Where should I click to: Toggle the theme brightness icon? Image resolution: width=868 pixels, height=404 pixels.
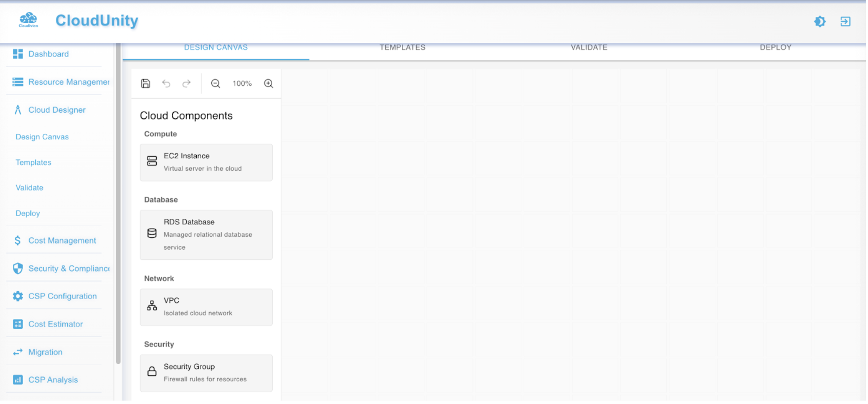(819, 21)
